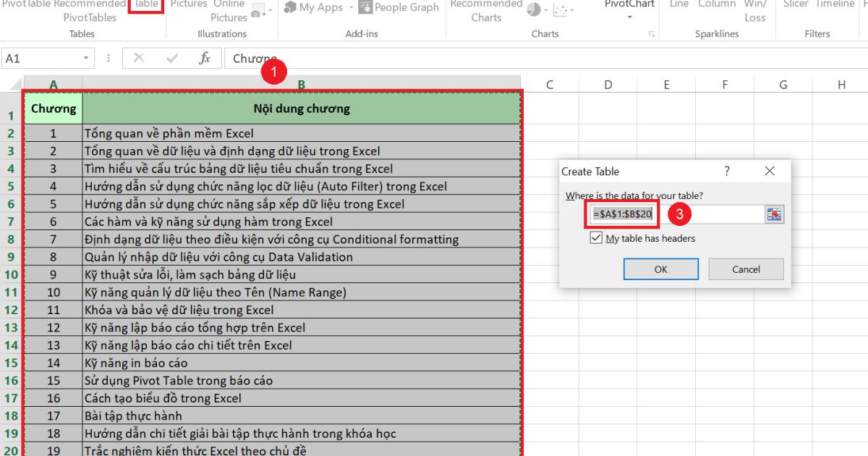Screen dimensions: 868x456
Task: Cancel the Create Table dialog
Action: (746, 269)
